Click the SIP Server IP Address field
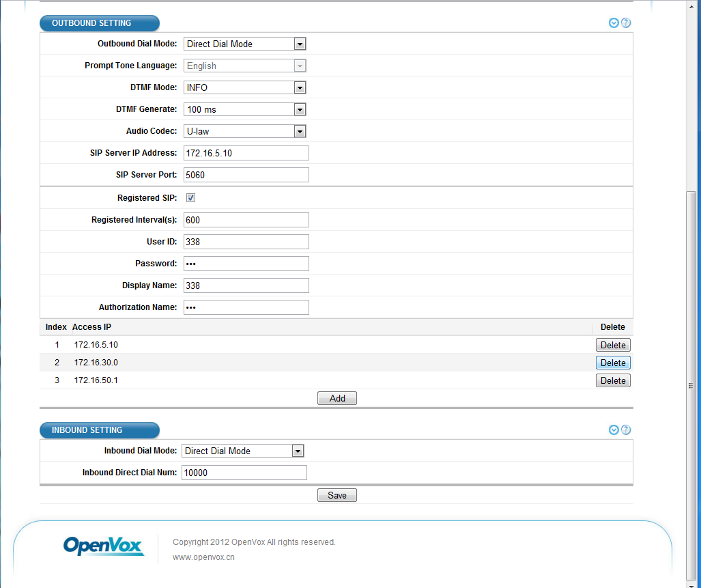Screen dimensions: 701x588 pos(246,153)
